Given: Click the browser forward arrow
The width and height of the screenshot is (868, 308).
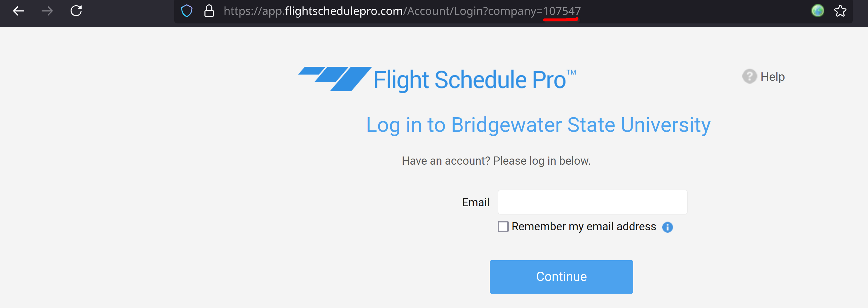Looking at the screenshot, I should pyautogui.click(x=47, y=11).
